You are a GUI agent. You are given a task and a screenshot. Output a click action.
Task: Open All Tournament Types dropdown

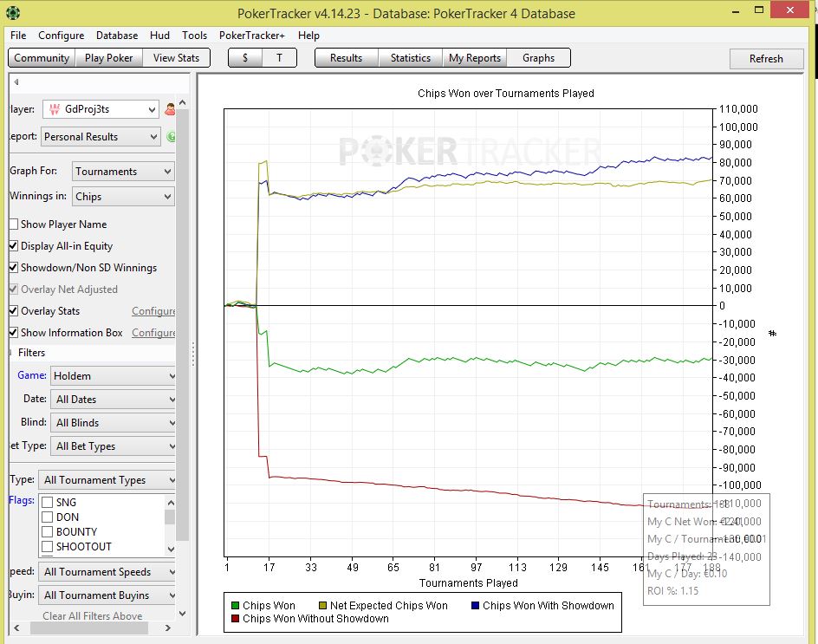(107, 480)
